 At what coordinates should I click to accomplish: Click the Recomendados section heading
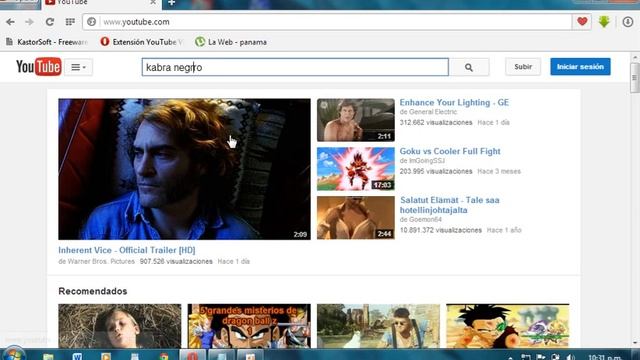point(93,291)
